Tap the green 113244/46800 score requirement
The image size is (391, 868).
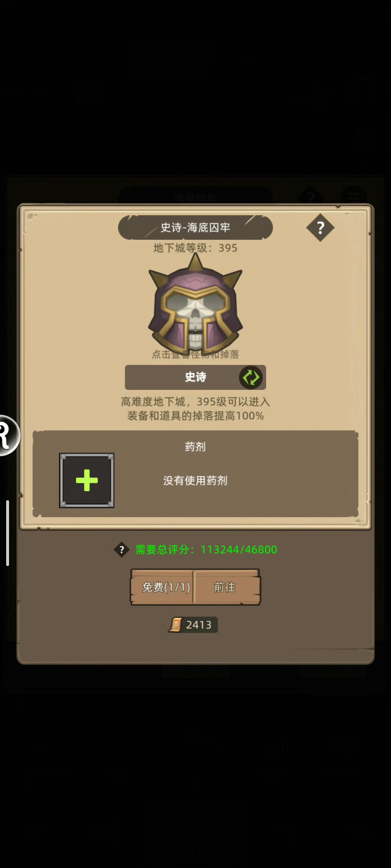click(x=239, y=550)
